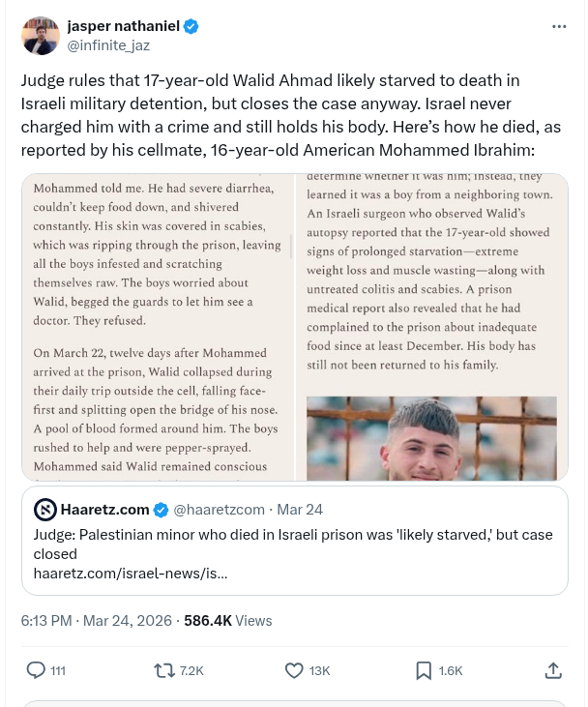Click the Haaretz.com name in quoted tweet
Screen dimensions: 588x707
point(105,509)
